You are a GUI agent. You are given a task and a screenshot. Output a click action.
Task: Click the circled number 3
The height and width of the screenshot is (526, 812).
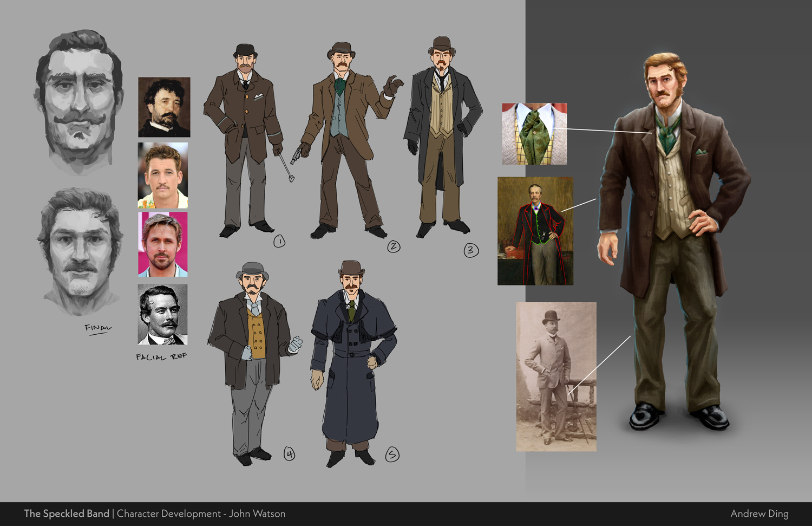tap(471, 250)
